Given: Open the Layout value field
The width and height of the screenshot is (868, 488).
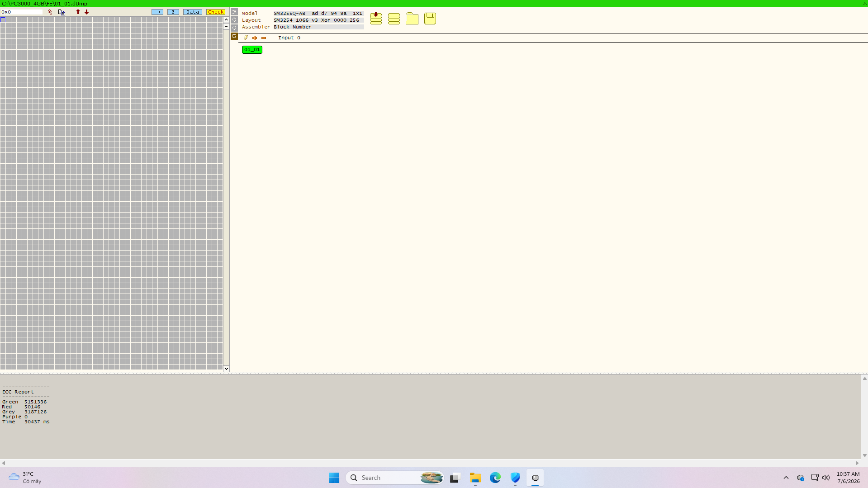Looking at the screenshot, I should click(318, 20).
